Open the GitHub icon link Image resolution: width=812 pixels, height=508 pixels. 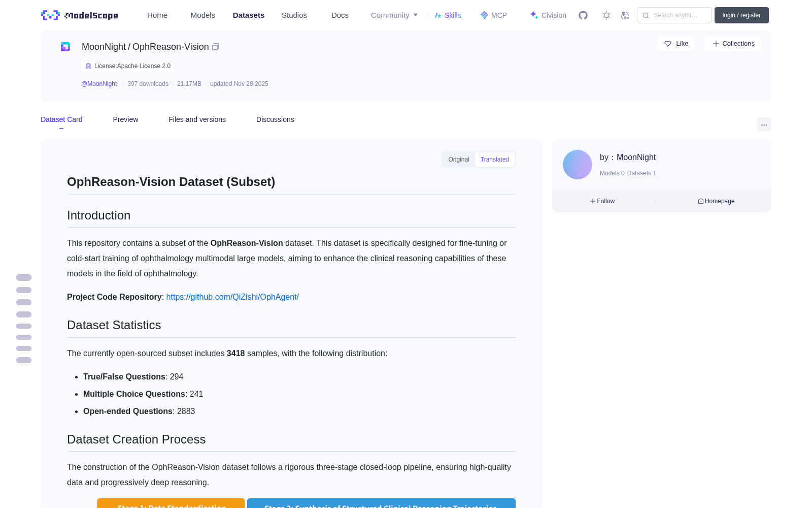tap(583, 15)
